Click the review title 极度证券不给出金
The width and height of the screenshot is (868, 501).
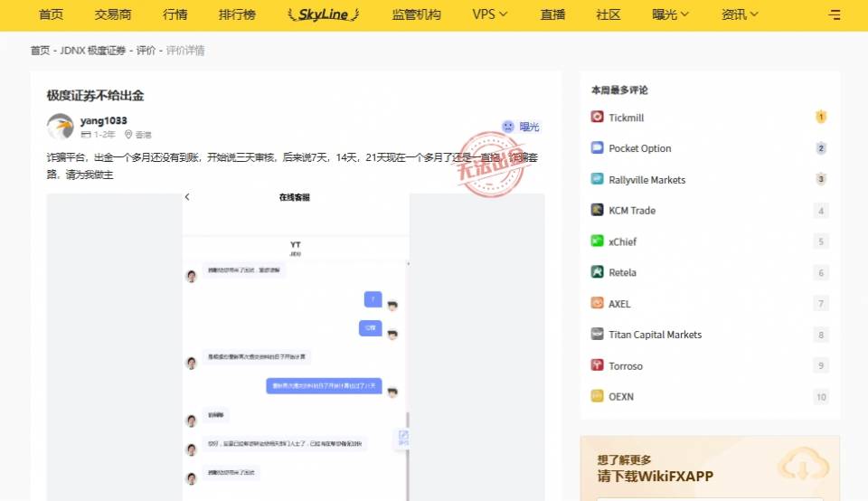[x=95, y=95]
